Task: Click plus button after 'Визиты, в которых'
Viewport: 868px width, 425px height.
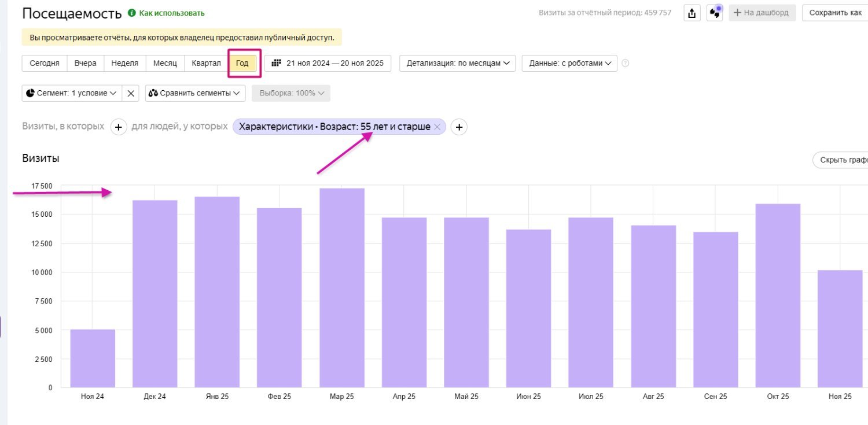Action: pos(118,127)
